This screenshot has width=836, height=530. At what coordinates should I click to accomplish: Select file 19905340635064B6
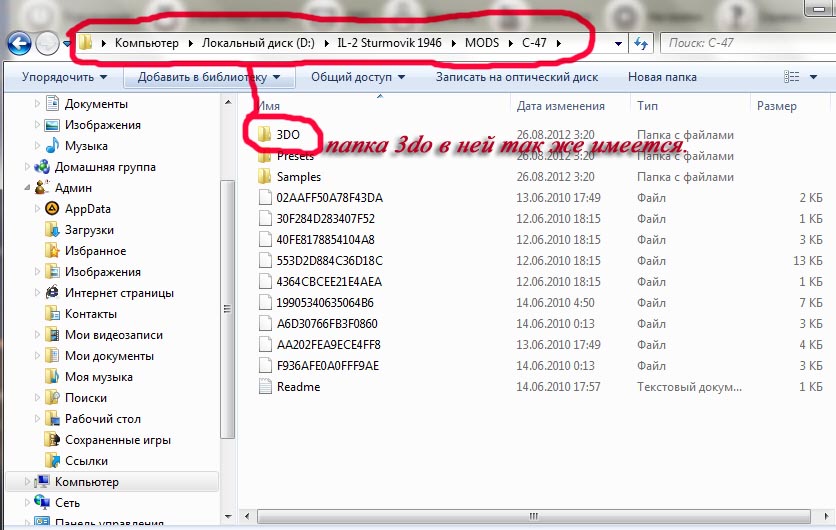coord(325,303)
